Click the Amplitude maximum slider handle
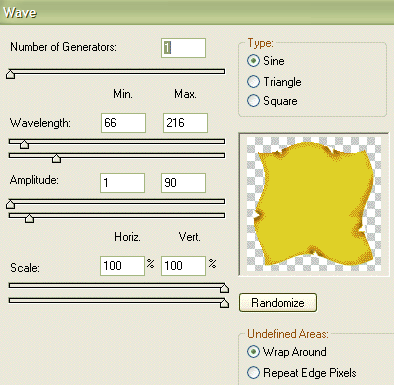This screenshot has width=394, height=385. [30, 218]
